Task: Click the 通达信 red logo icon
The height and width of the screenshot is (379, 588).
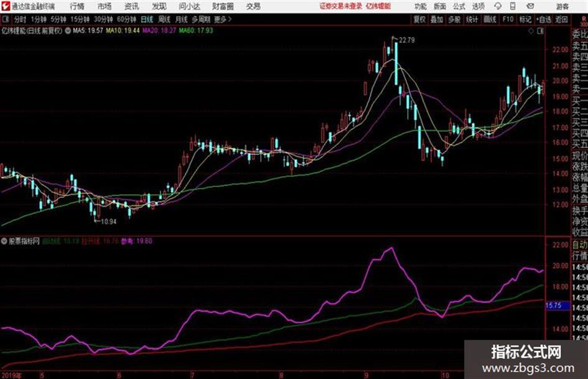Action: click(6, 6)
